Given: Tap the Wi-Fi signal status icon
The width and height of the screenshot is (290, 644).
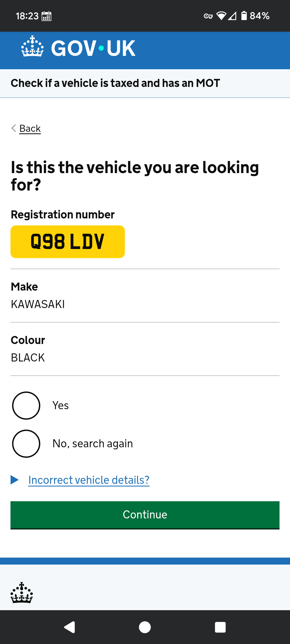Looking at the screenshot, I should tap(221, 16).
